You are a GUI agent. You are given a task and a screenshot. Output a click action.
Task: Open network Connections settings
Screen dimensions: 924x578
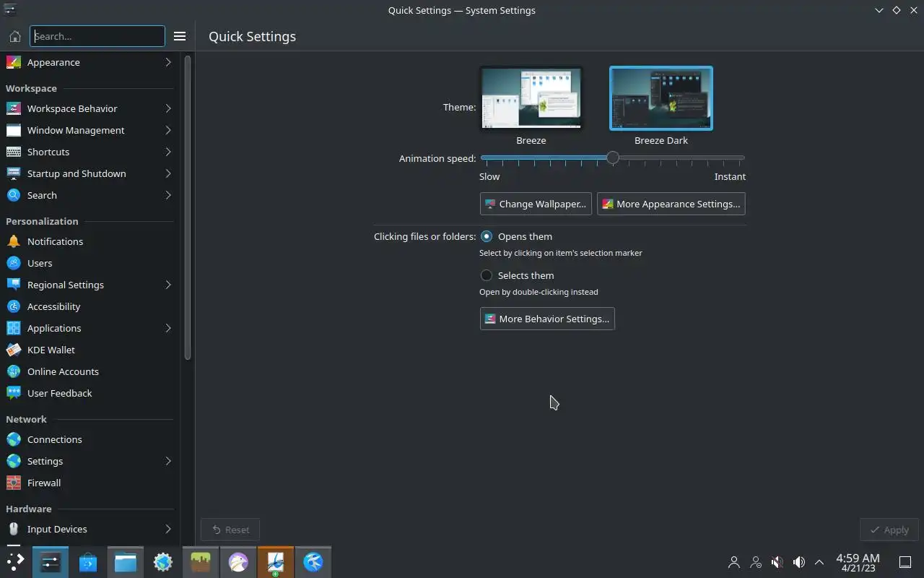(x=90, y=439)
